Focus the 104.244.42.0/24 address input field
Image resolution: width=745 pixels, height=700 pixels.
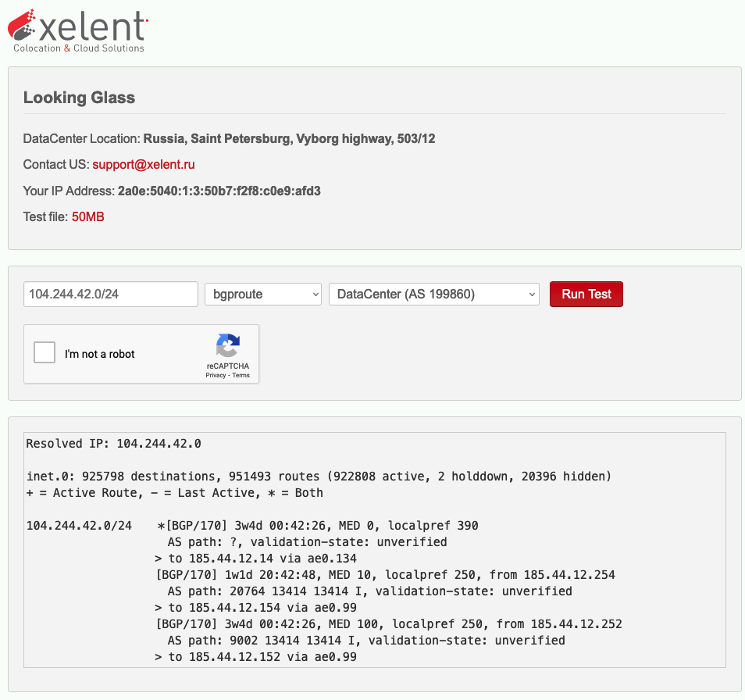pyautogui.click(x=110, y=295)
